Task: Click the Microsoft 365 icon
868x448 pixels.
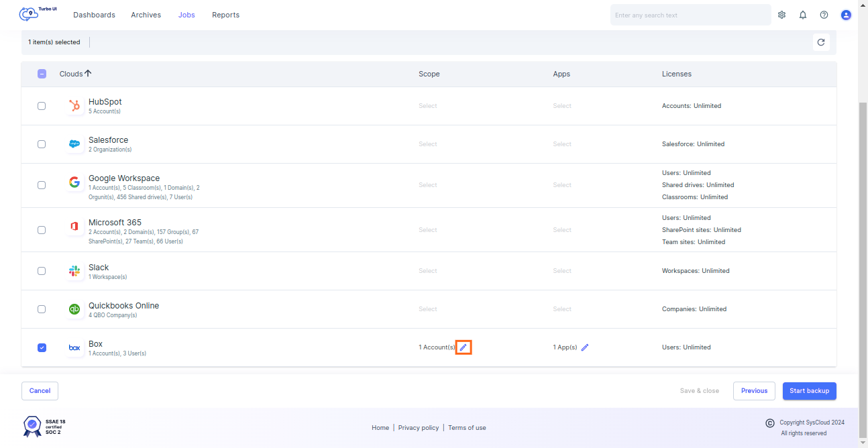Action: 74,226
